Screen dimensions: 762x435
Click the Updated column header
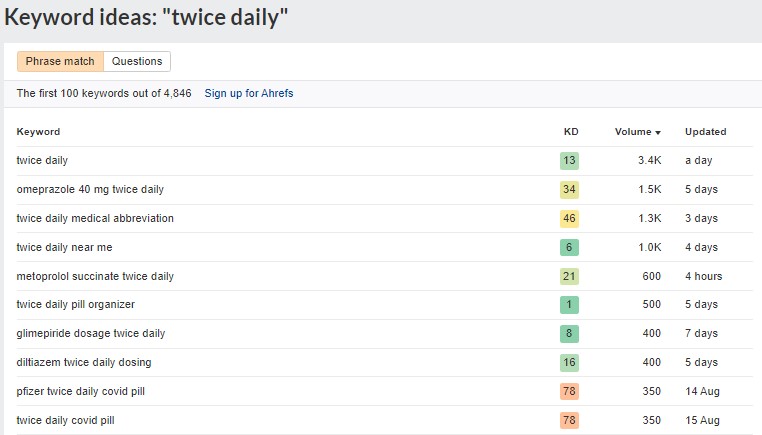point(705,132)
